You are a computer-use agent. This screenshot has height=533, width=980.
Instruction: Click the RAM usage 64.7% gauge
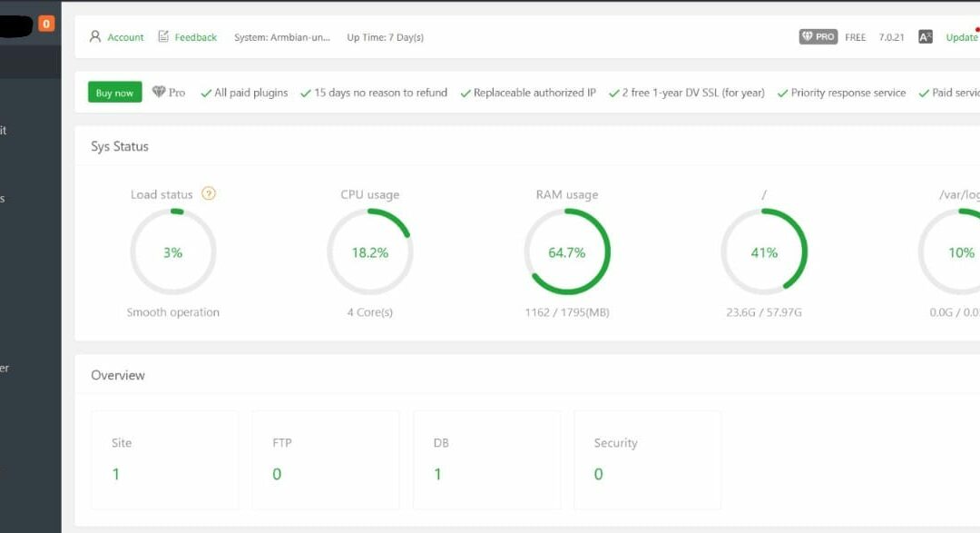pyautogui.click(x=566, y=252)
